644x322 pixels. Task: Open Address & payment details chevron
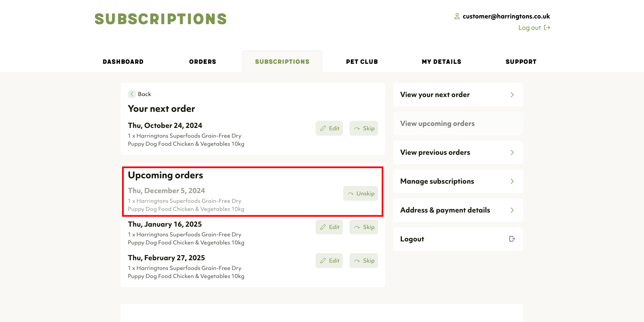pos(512,210)
